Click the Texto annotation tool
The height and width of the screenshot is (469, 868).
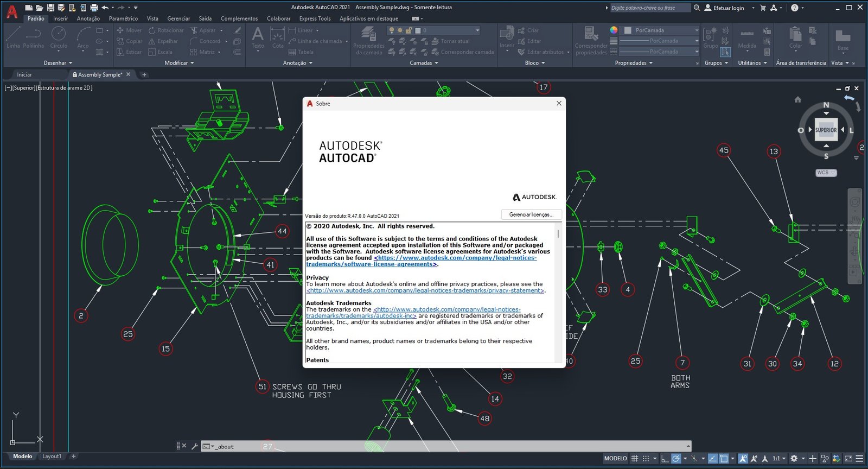click(258, 38)
